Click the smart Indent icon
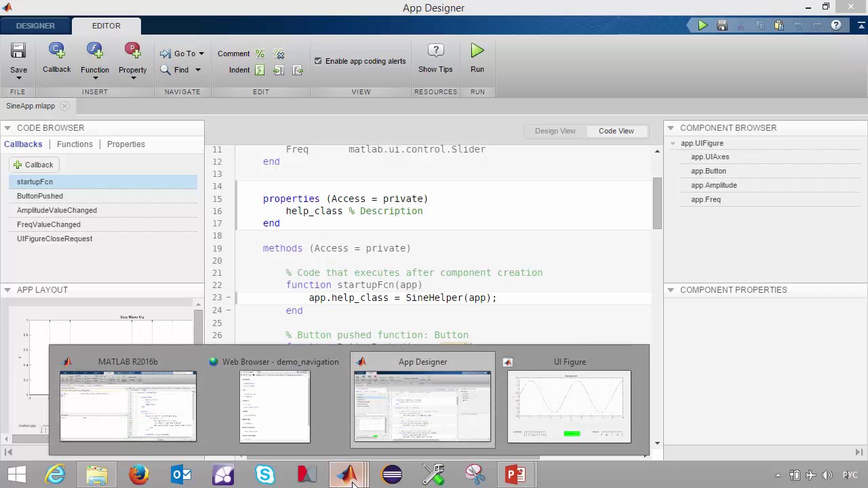The width and height of the screenshot is (868, 488). [x=260, y=70]
